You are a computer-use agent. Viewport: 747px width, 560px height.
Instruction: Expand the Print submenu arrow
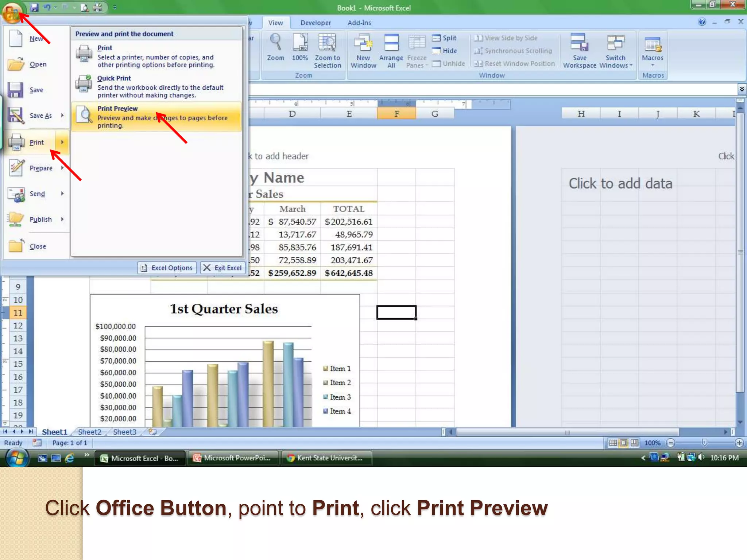tap(62, 142)
